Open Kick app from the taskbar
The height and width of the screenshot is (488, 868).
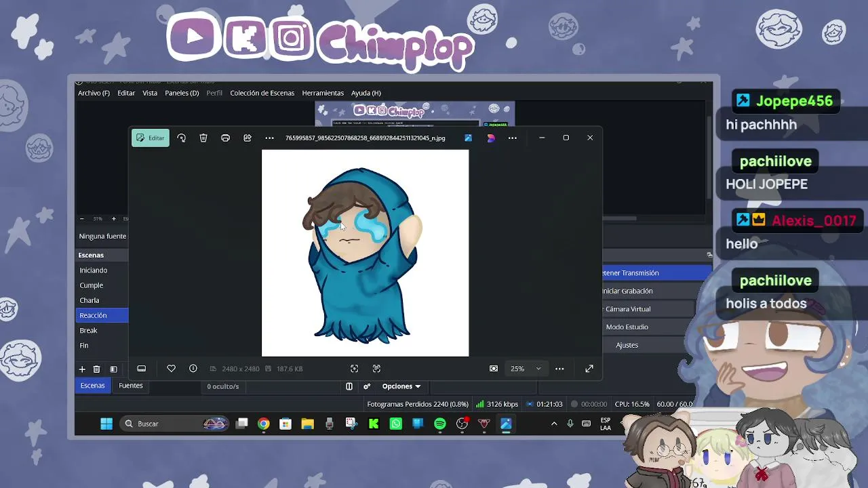point(374,424)
